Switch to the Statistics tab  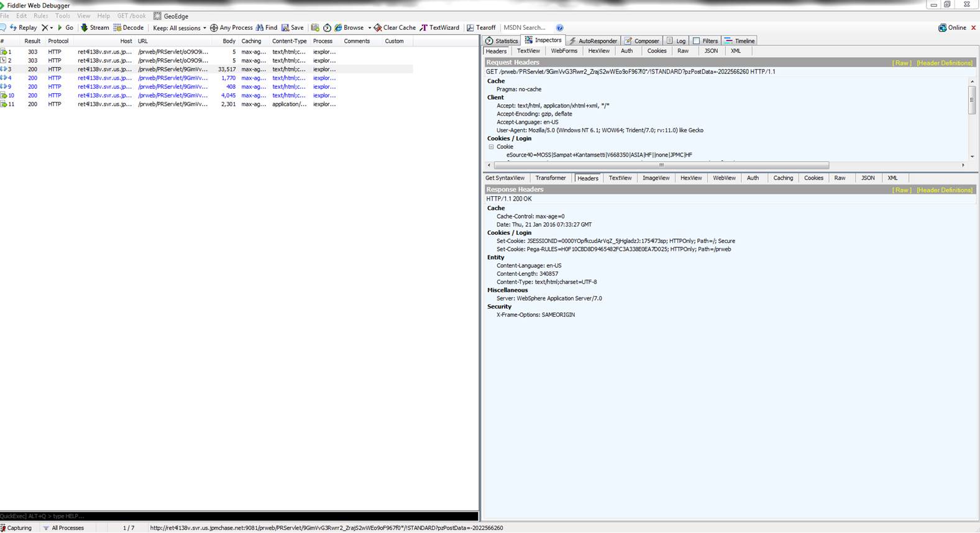tap(501, 41)
